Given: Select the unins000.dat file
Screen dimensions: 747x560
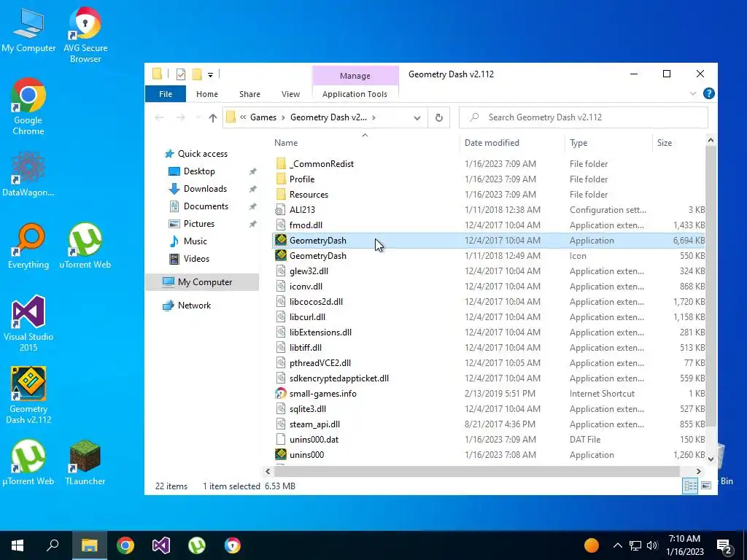Looking at the screenshot, I should [489, 440].
